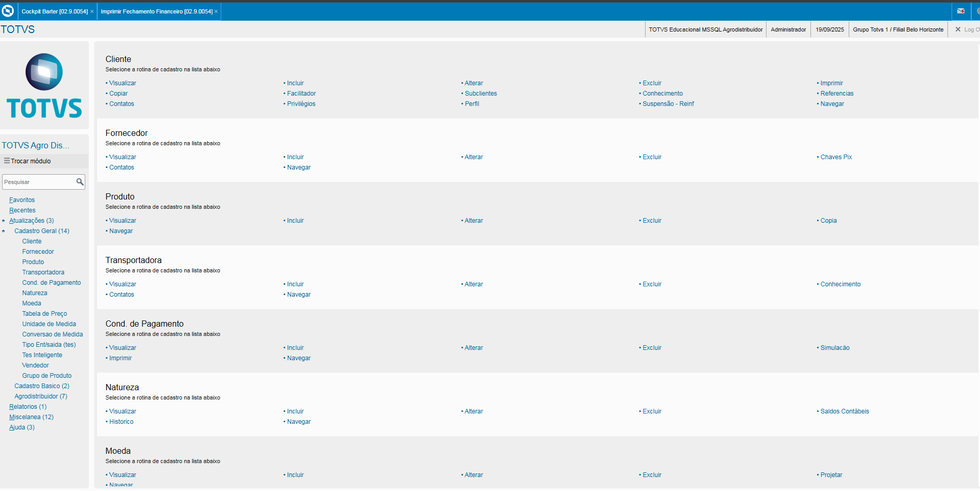Click the search magnifier icon
Image resolution: width=980 pixels, height=491 pixels.
click(x=80, y=182)
